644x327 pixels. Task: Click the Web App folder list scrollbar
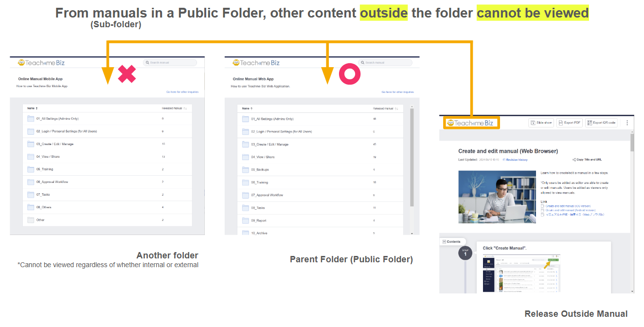tap(412, 156)
